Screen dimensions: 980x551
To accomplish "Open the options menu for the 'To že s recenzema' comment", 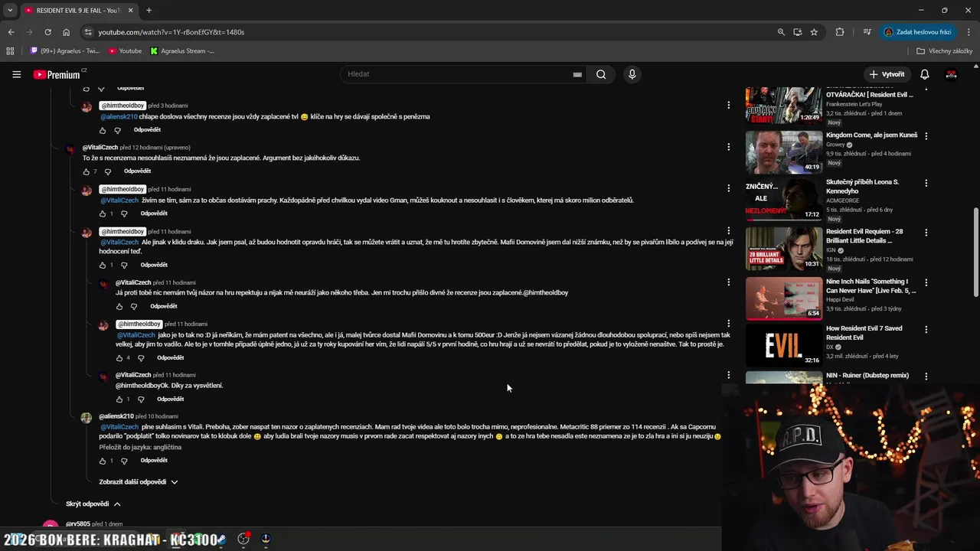I will [728, 146].
